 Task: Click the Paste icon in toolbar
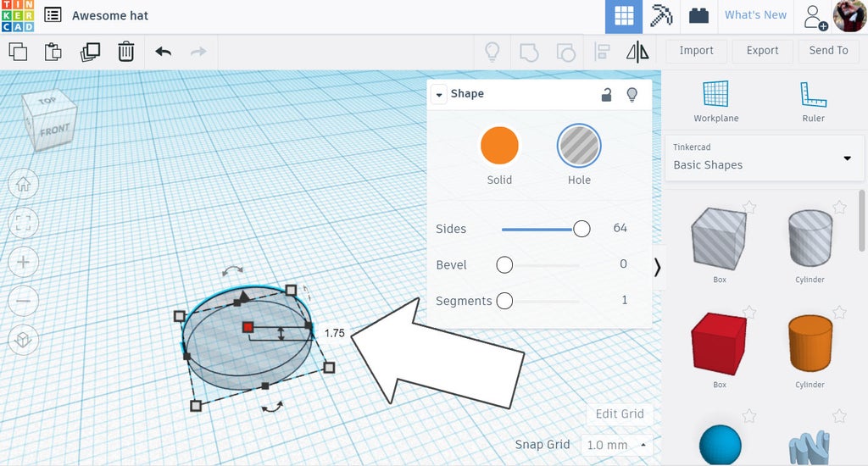(x=53, y=52)
